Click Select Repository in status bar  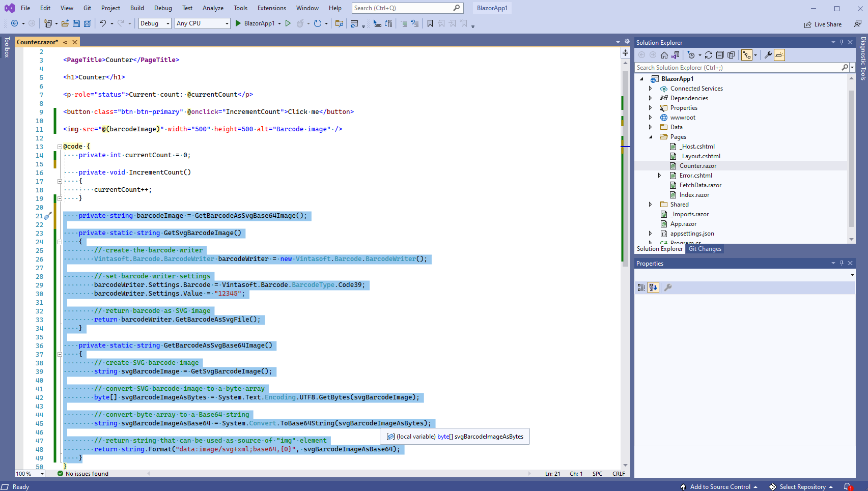click(x=801, y=487)
